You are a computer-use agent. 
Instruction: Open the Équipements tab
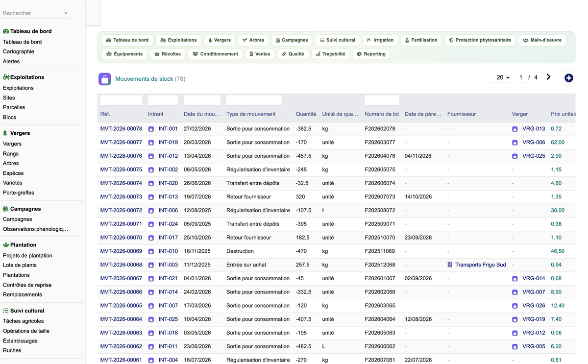coord(124,54)
